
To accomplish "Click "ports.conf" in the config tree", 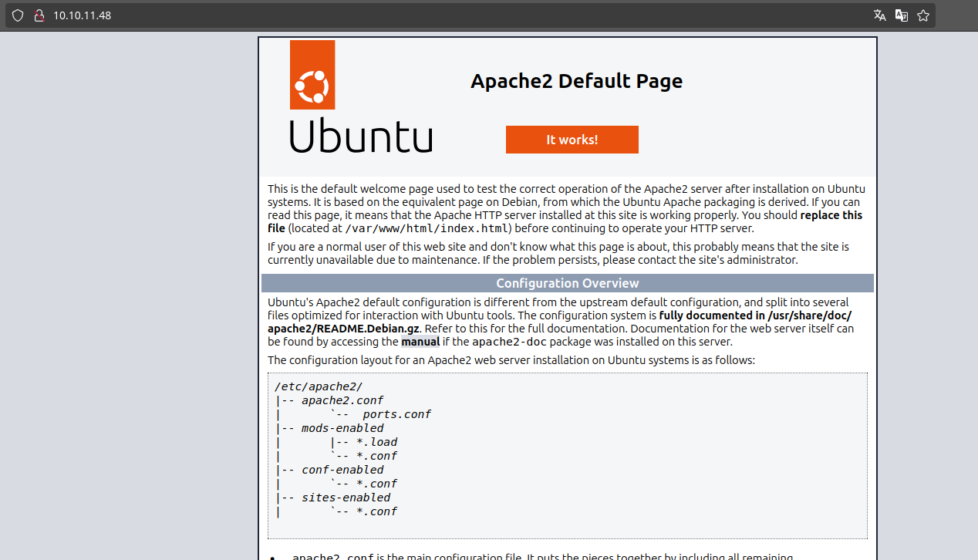I will 397,414.
